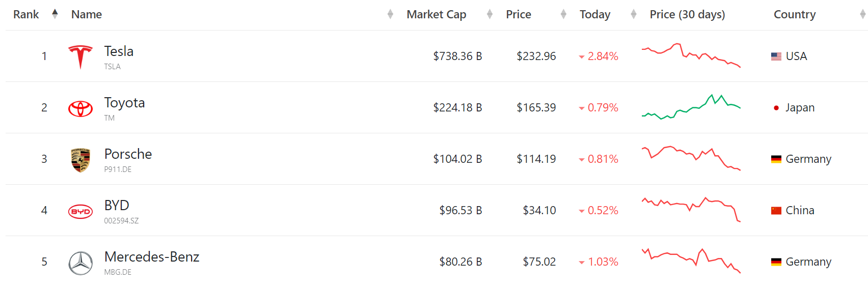Click the China flag icon
The height and width of the screenshot is (287, 868).
(776, 211)
